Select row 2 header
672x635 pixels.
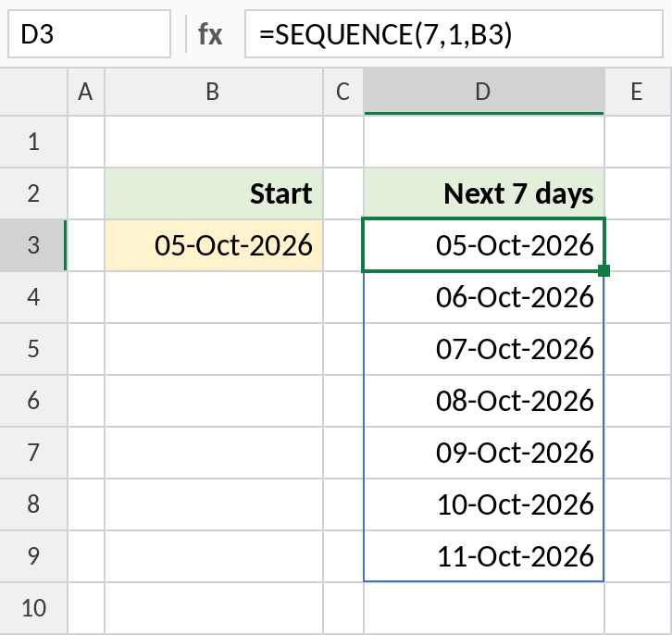33,193
